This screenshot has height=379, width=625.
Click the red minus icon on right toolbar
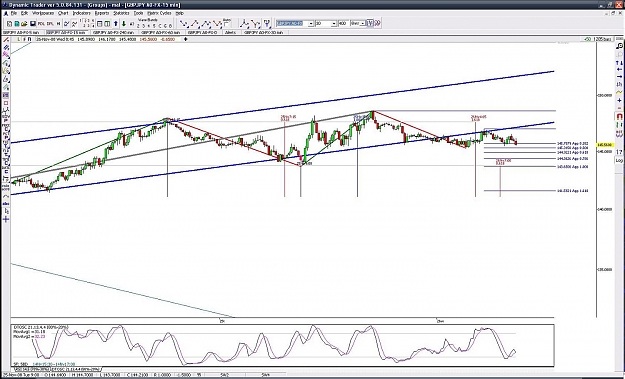point(619,108)
